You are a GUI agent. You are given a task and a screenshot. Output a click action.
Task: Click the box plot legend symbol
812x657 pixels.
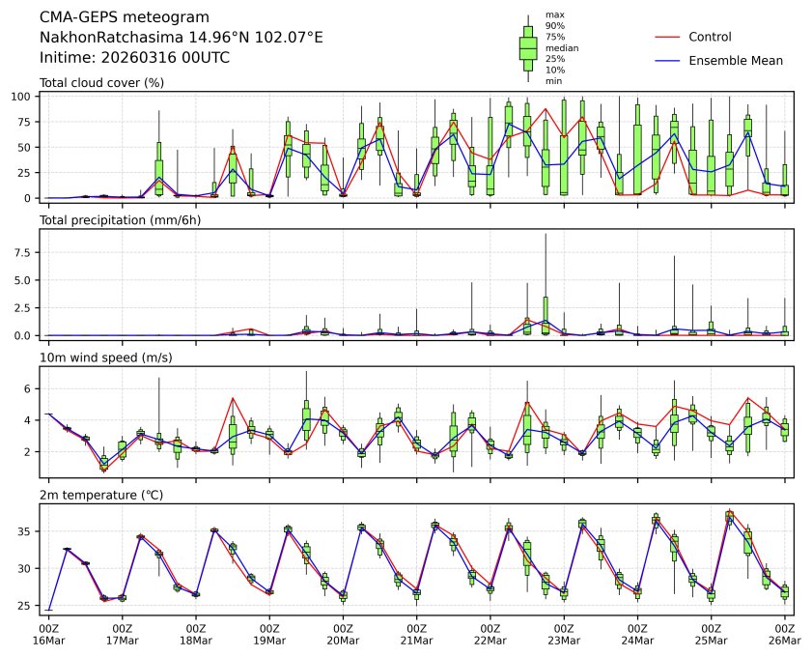(x=528, y=47)
